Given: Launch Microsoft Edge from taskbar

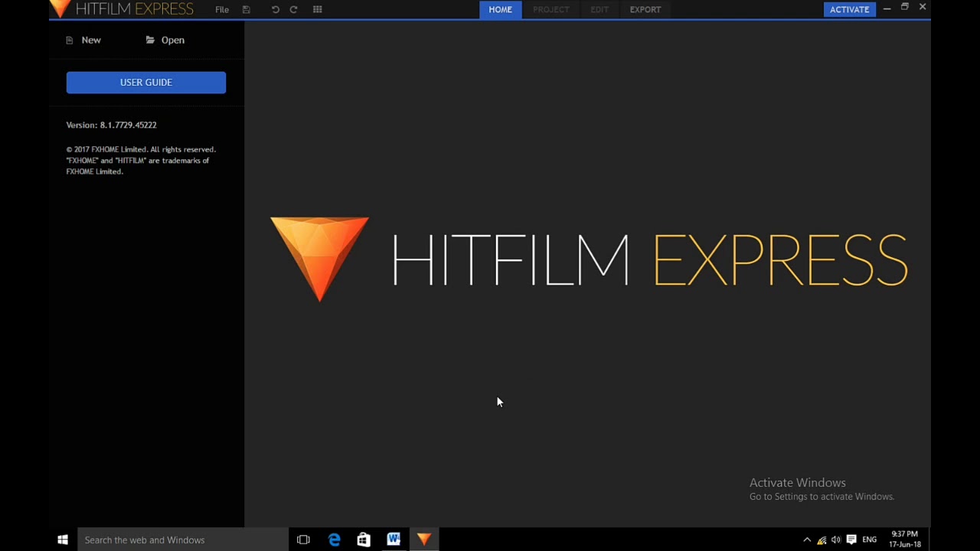Looking at the screenshot, I should 334,540.
